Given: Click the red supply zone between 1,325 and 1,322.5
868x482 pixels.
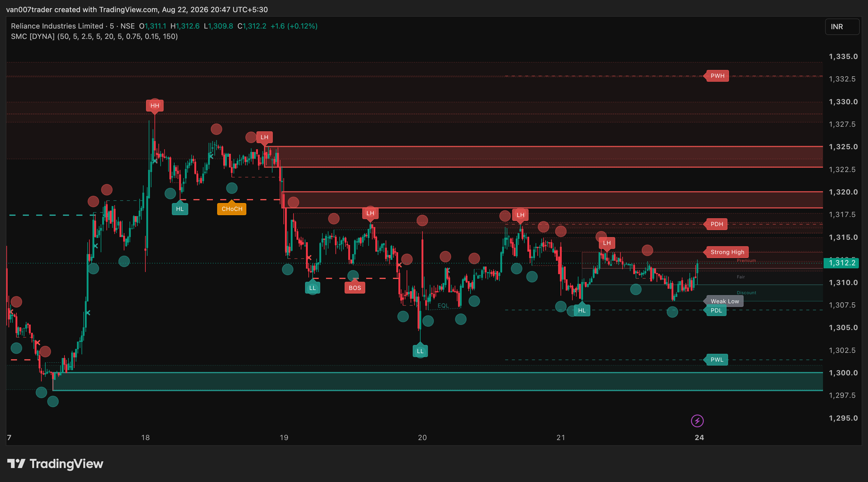Looking at the screenshot, I should tap(543, 157).
